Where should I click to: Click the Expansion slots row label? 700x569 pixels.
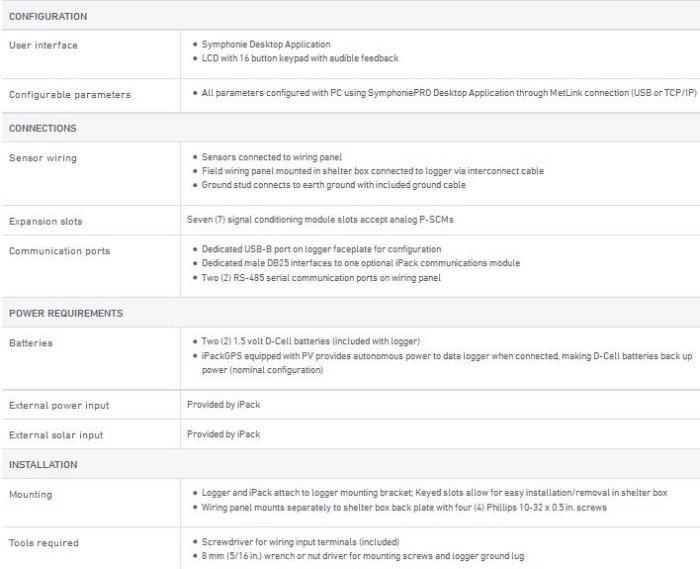[46, 221]
